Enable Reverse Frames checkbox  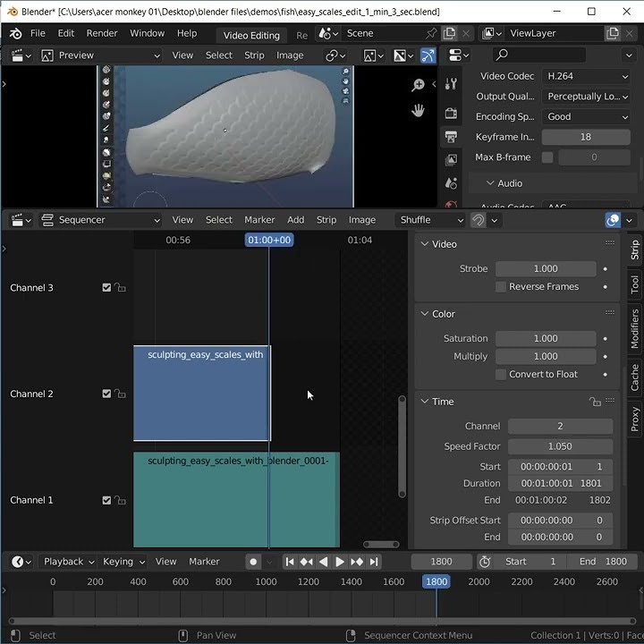click(501, 287)
